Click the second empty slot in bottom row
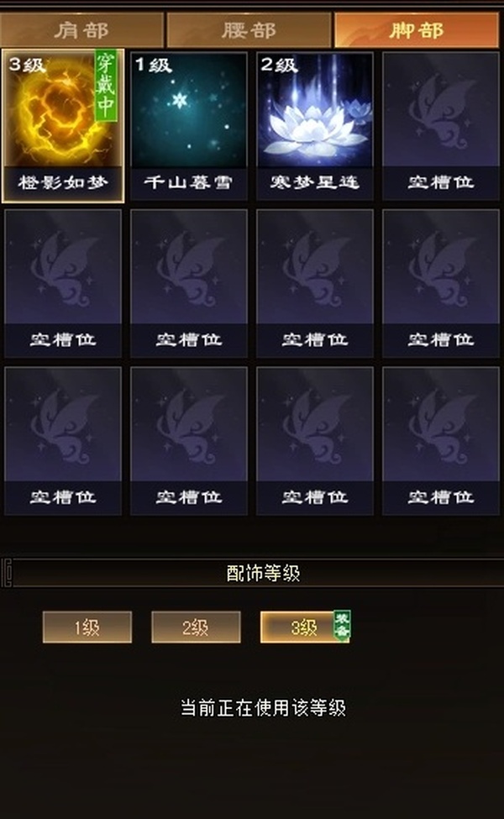Image resolution: width=504 pixels, height=819 pixels. 188,441
